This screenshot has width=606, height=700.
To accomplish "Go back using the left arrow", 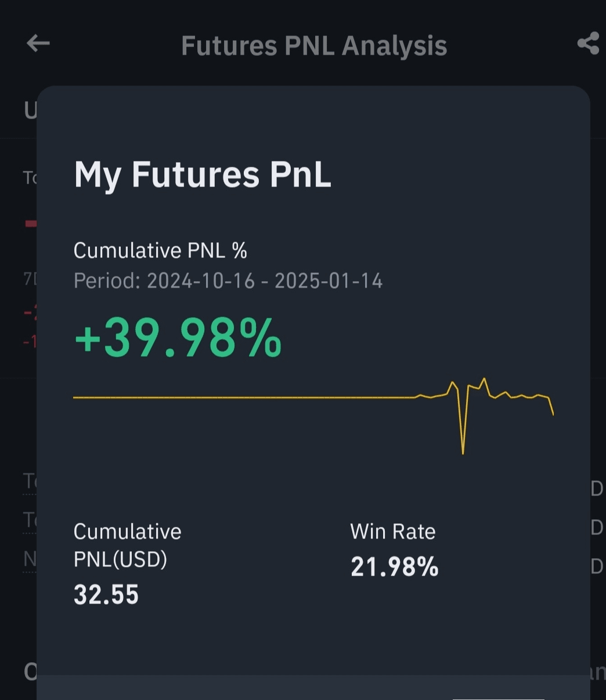I will pyautogui.click(x=38, y=44).
